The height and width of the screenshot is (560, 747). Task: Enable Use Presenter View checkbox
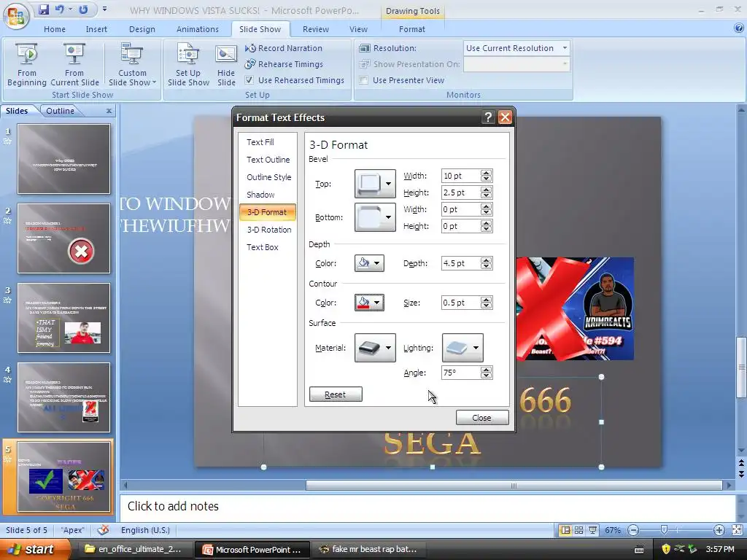363,80
